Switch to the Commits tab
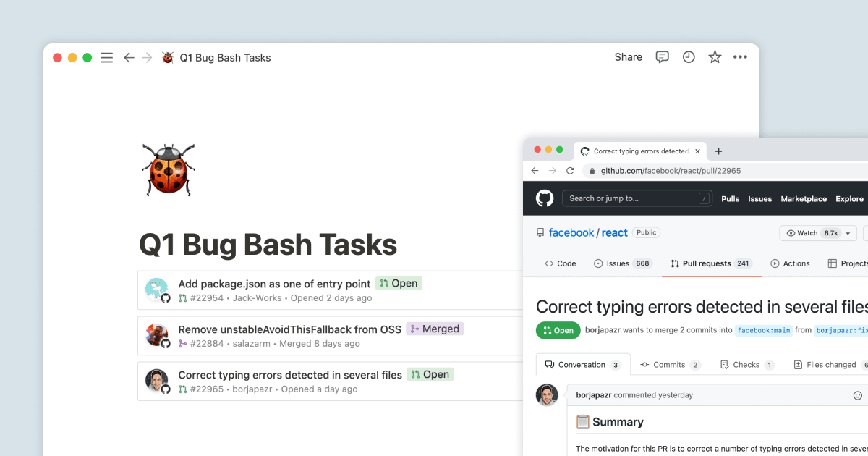 tap(670, 365)
